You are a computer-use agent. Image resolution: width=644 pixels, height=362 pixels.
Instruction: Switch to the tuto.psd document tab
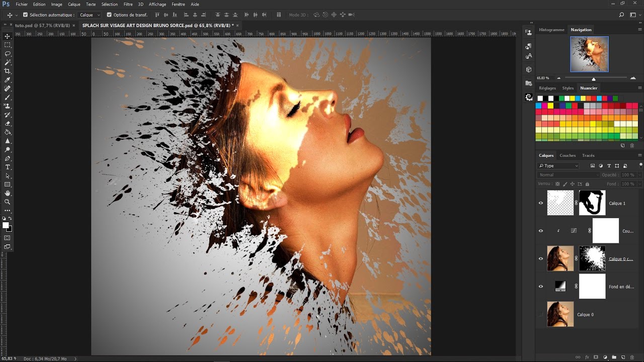pos(43,25)
